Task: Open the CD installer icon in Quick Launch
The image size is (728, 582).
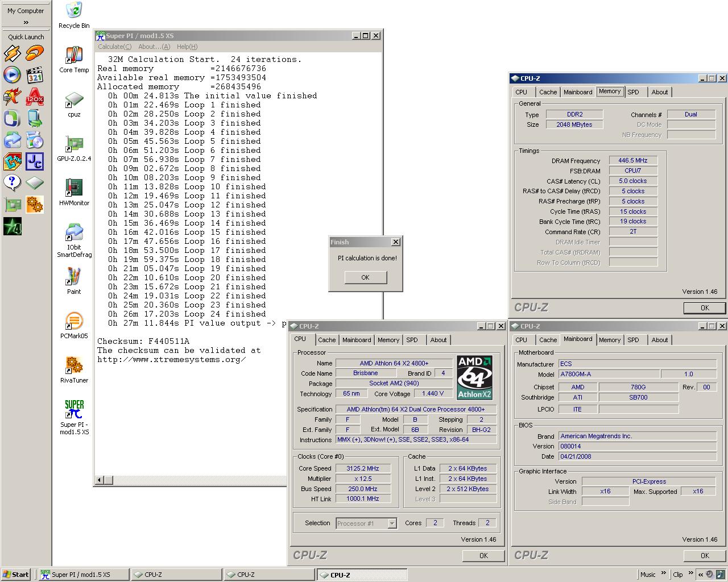Action: (35, 140)
